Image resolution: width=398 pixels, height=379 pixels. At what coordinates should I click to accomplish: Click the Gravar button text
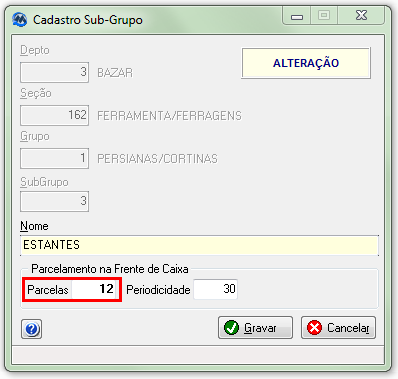coord(260,328)
